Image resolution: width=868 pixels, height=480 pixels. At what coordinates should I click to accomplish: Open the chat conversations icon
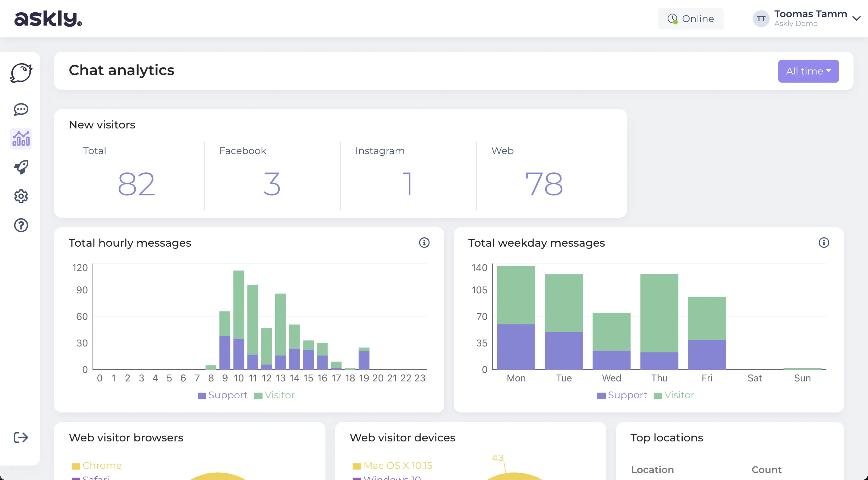pos(21,109)
